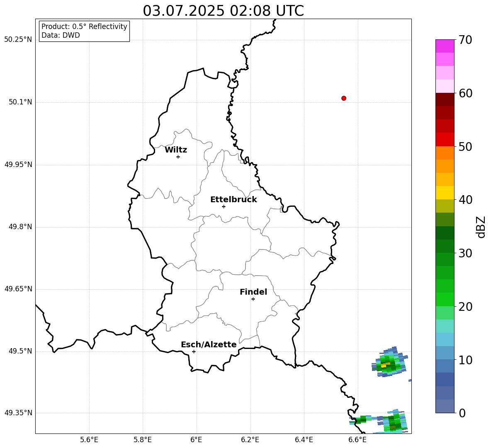The image size is (491, 448).
Task: Click the 5.6°E longitude label
Action: click(x=89, y=440)
